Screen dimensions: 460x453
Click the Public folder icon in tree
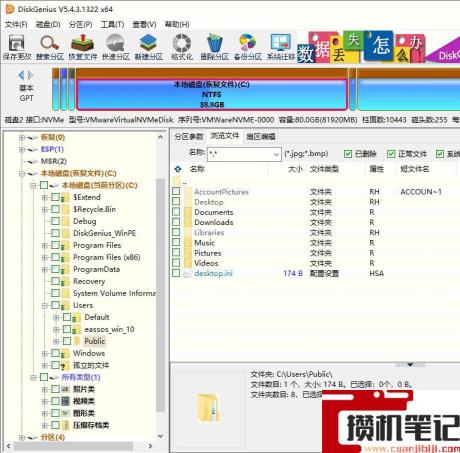pos(77,341)
